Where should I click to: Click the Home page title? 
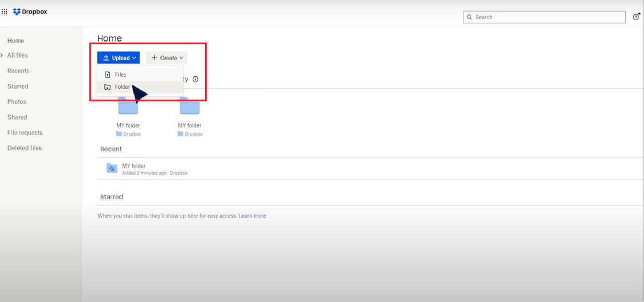(x=110, y=38)
